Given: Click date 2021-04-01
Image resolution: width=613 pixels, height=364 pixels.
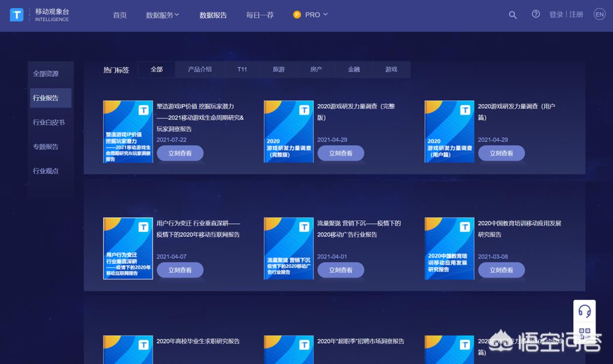Looking at the screenshot, I should click(332, 257).
